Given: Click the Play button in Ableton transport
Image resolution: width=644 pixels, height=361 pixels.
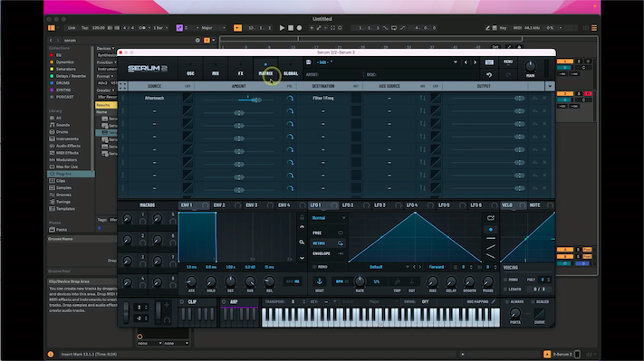Looking at the screenshot, I should (282, 28).
